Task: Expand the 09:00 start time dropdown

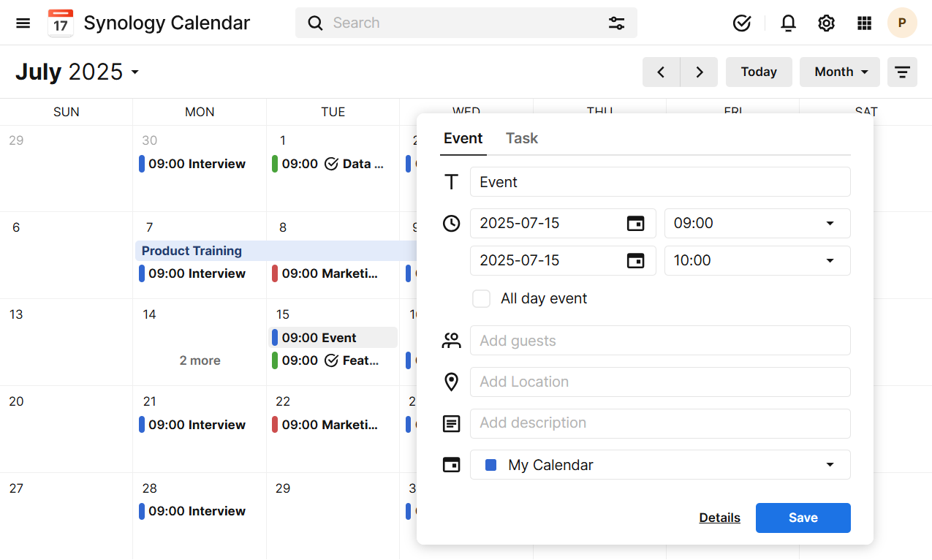Action: (x=757, y=224)
